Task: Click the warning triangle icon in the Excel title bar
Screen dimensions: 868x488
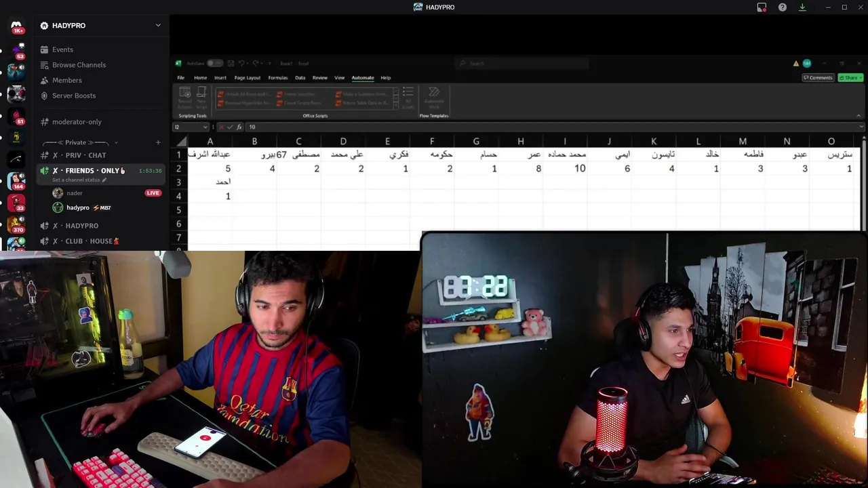Action: [x=796, y=63]
